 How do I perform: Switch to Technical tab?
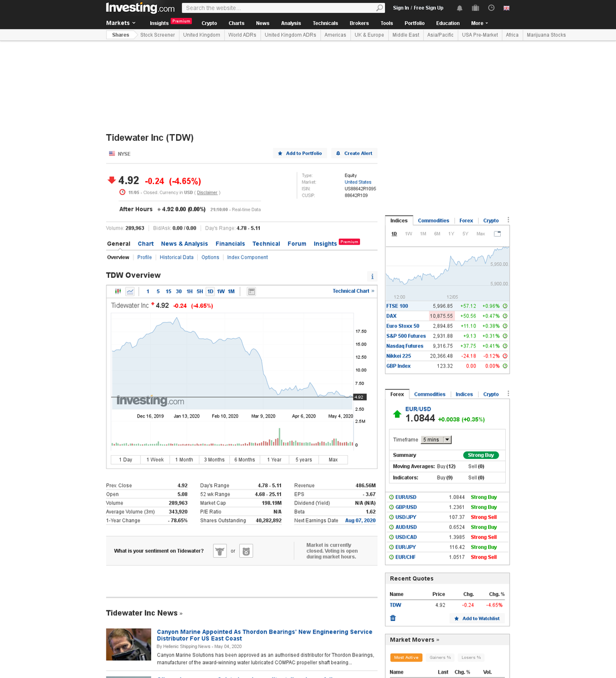[x=266, y=244]
